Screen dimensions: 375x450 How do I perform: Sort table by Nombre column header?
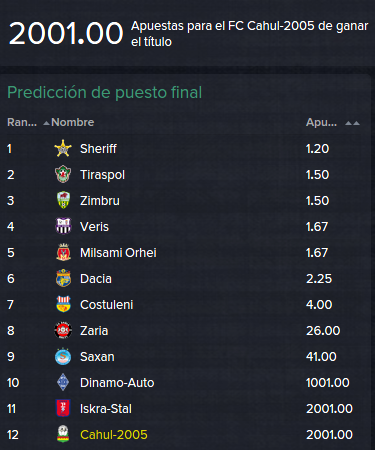(73, 122)
